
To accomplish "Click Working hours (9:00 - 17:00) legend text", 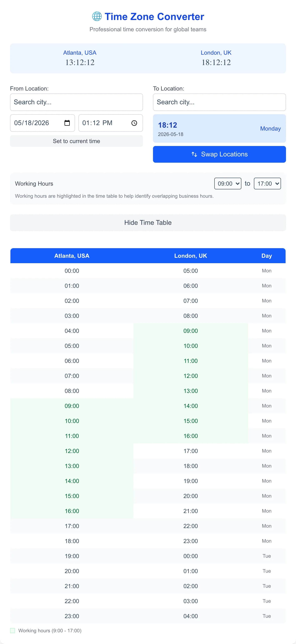I will click(50, 630).
